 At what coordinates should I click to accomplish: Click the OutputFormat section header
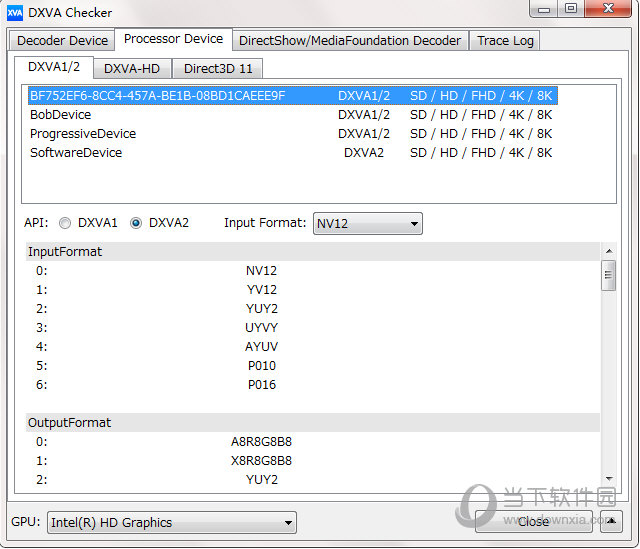coord(313,422)
